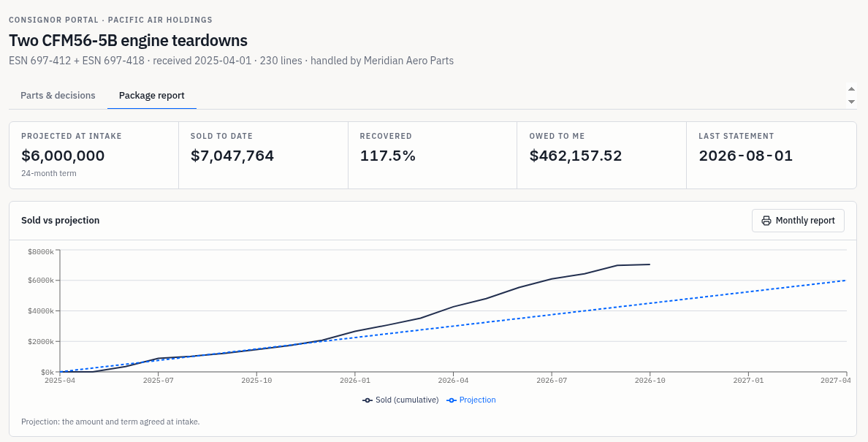Click the 2026-08-01 last statement date
This screenshot has height=442, width=868.
point(746,156)
